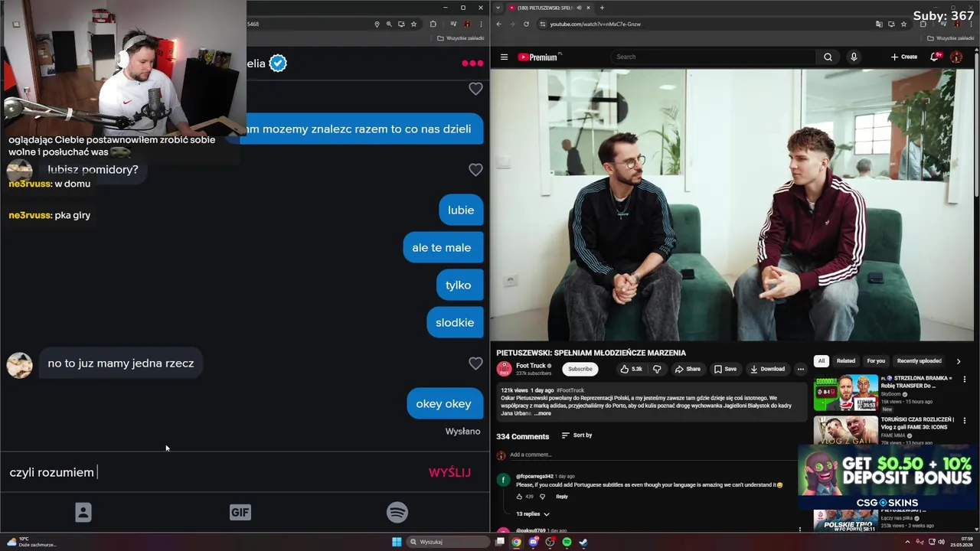Image resolution: width=980 pixels, height=551 pixels.
Task: Open the #FootTruck hashtag link
Action: [570, 390]
